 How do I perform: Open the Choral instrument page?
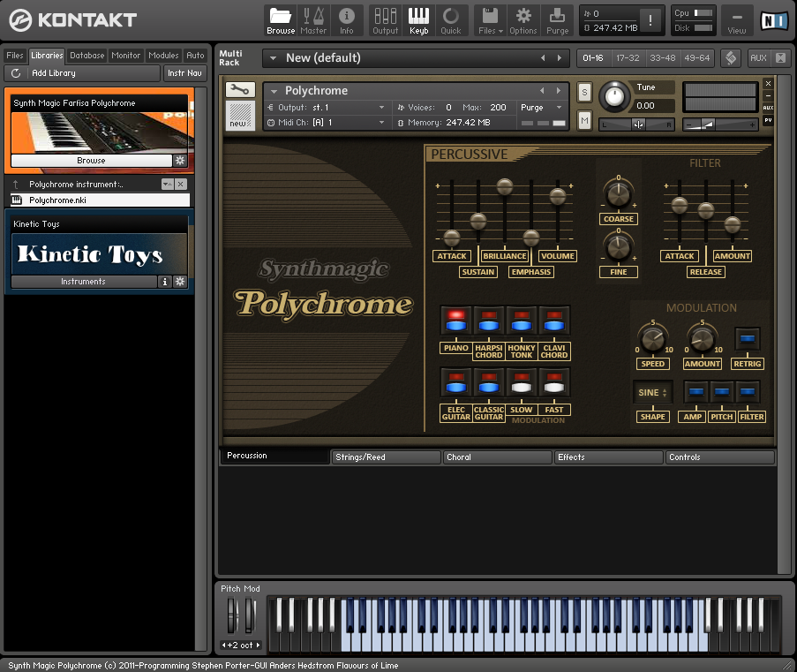pyautogui.click(x=497, y=457)
